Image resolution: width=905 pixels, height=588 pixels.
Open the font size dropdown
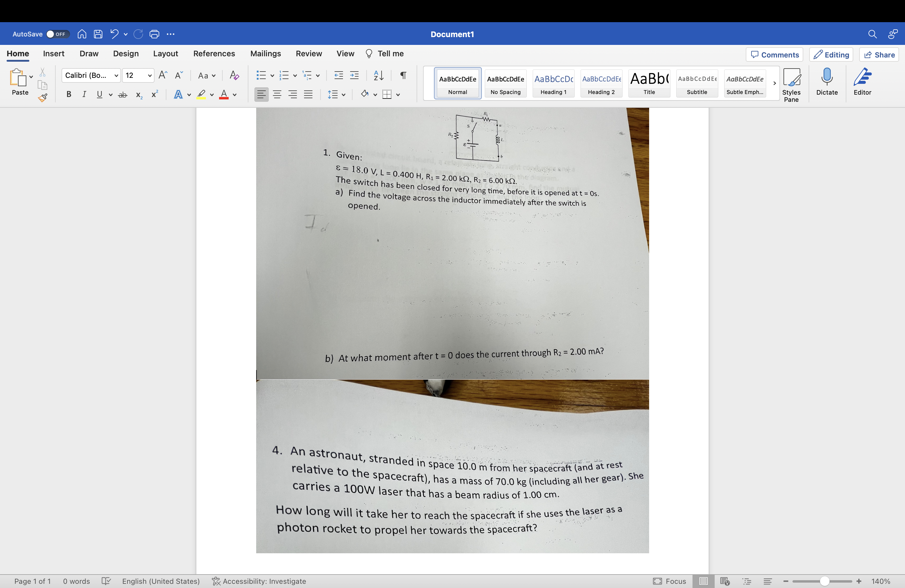[149, 75]
